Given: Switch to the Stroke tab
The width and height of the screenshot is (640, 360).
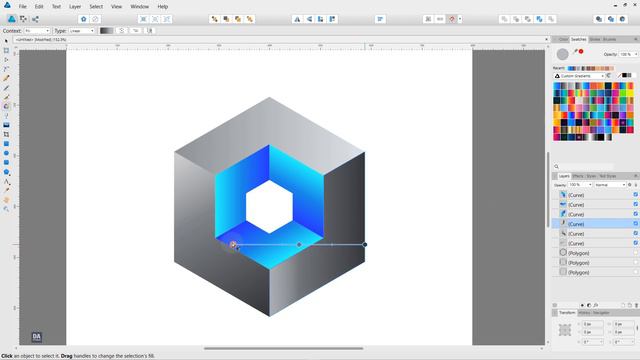Looking at the screenshot, I should (x=595, y=39).
